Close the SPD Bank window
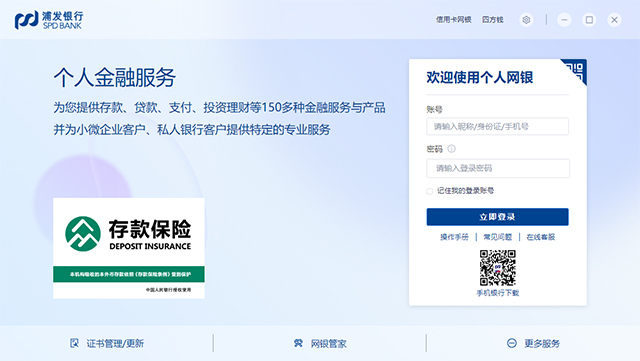This screenshot has height=361, width=640. point(614,20)
